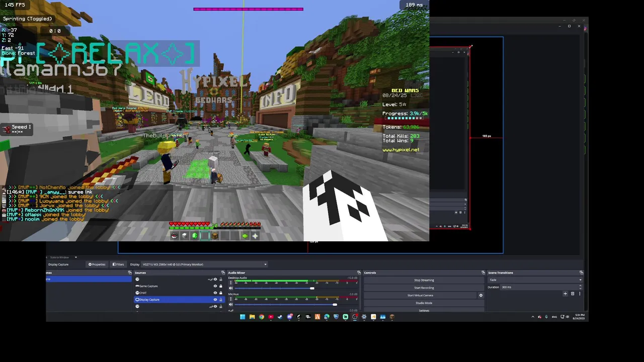Open Virtual Camera configuration gear
This screenshot has height=362, width=644.
point(480,295)
